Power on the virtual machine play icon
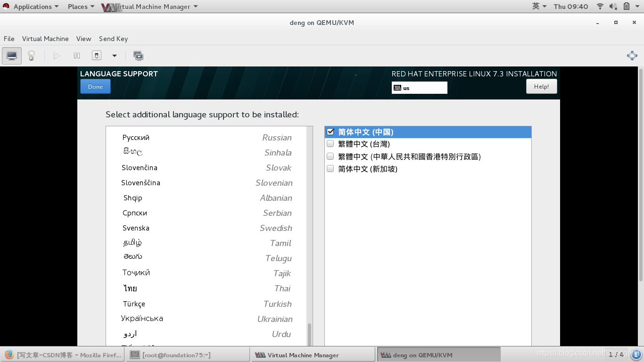 point(57,56)
